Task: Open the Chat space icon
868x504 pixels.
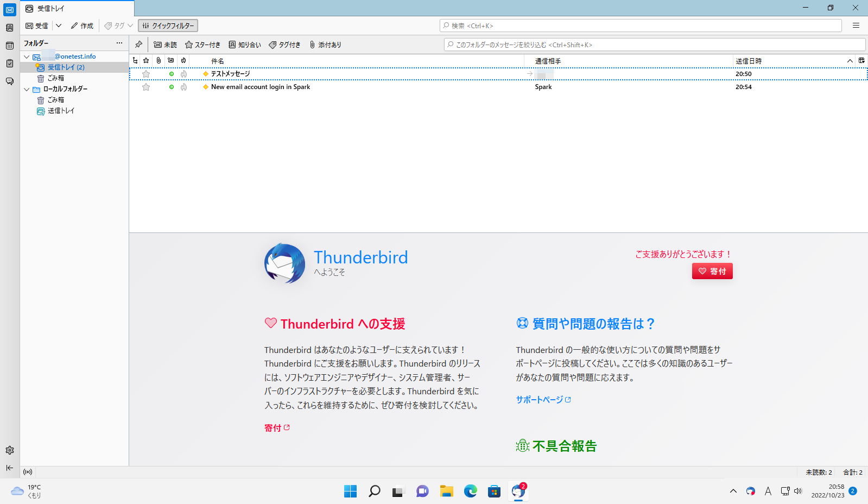Action: pos(10,81)
